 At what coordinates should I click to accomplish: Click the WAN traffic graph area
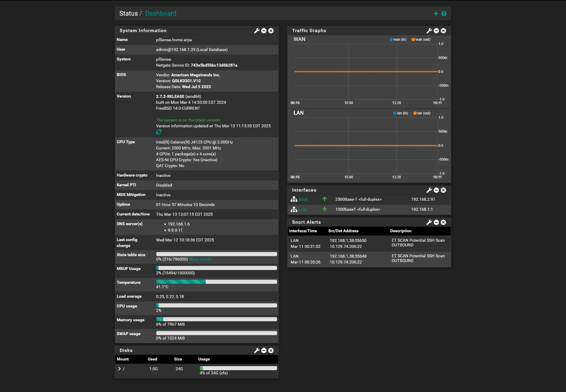(x=366, y=72)
